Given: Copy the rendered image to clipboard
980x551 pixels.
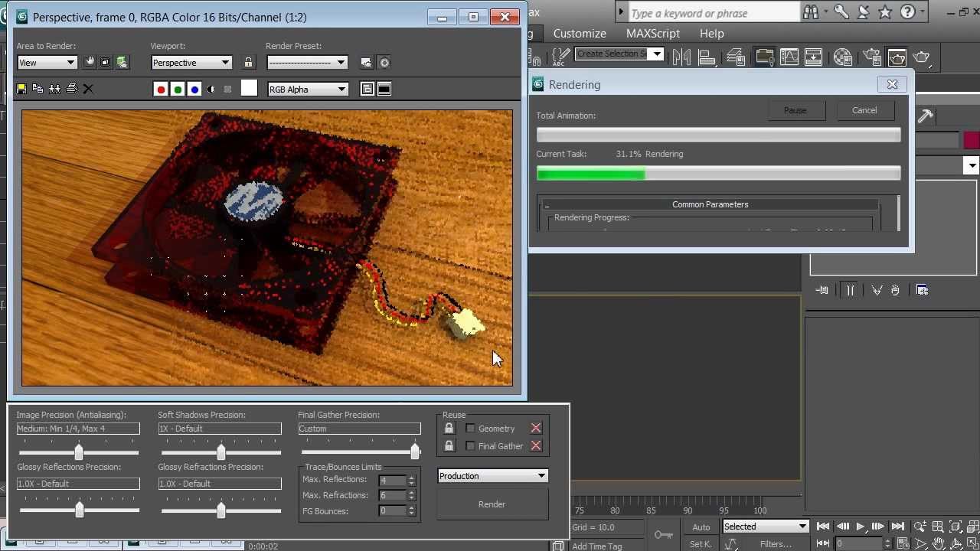Looking at the screenshot, I should pyautogui.click(x=38, y=89).
